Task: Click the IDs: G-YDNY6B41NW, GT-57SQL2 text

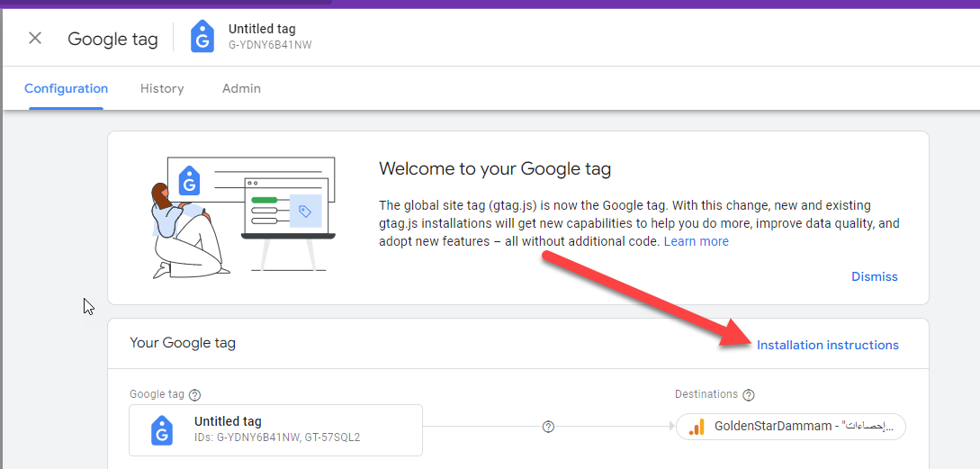Action: (x=277, y=437)
